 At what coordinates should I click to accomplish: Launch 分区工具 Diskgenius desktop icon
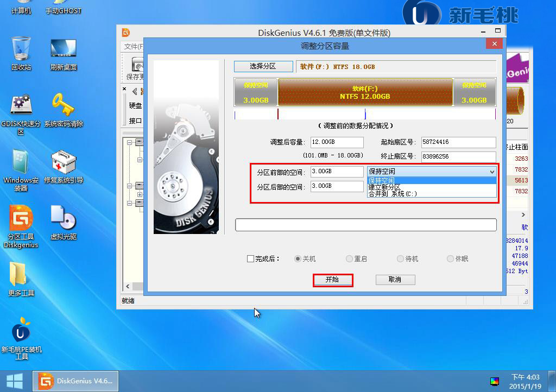(21, 227)
